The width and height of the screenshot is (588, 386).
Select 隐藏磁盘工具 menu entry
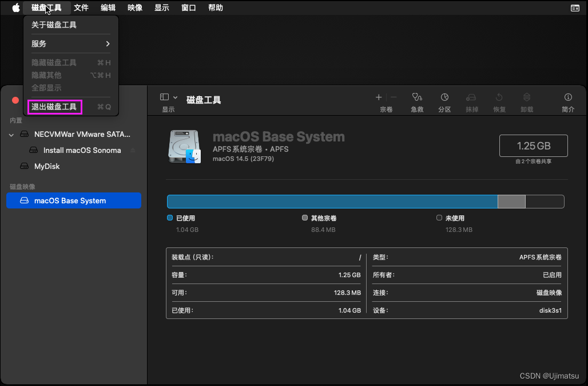pos(71,62)
